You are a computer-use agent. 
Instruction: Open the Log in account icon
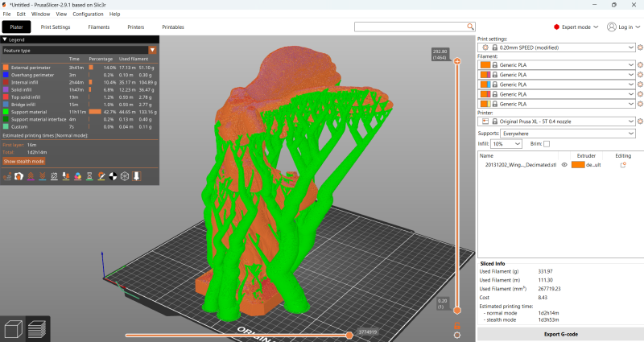611,27
